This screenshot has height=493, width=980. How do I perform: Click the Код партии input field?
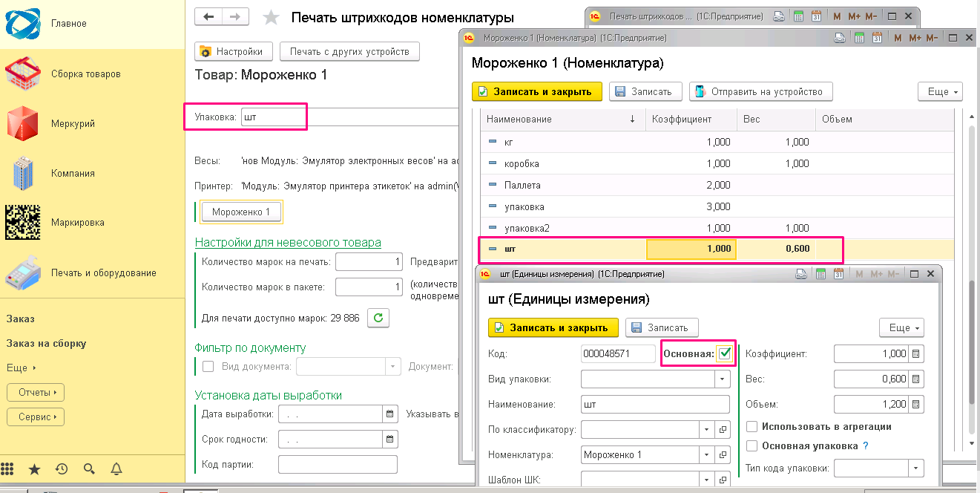(338, 465)
